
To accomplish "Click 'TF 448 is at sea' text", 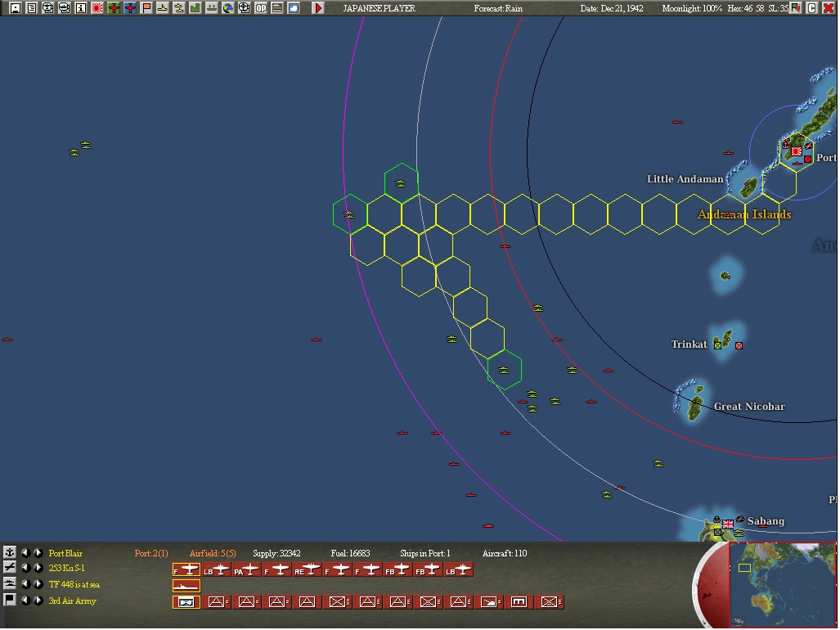I will (x=74, y=584).
